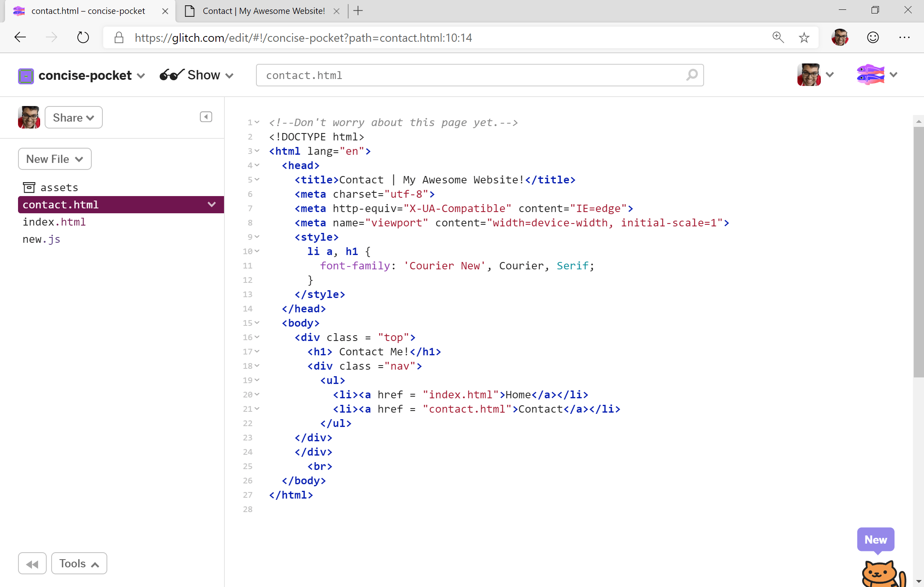Refresh the page using the reload icon
This screenshot has height=587, width=924.
click(x=83, y=38)
